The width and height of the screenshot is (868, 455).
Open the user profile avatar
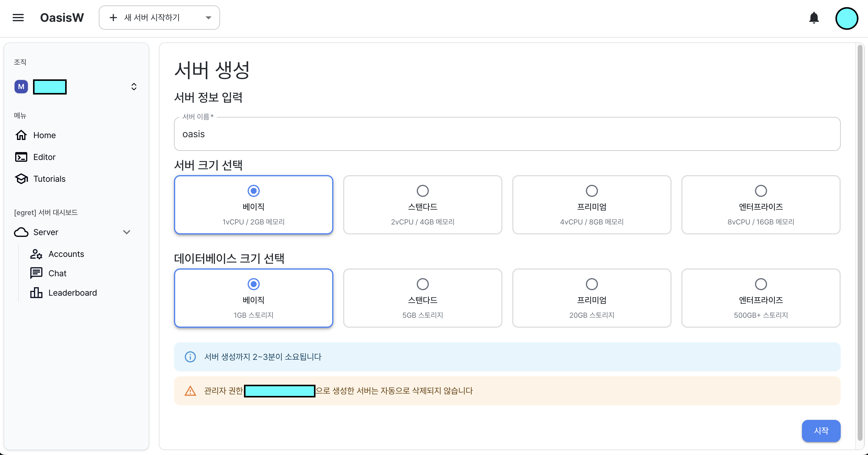pyautogui.click(x=846, y=18)
